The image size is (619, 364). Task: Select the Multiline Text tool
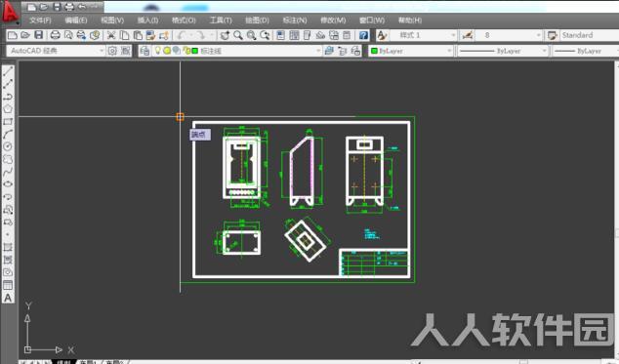[x=8, y=298]
